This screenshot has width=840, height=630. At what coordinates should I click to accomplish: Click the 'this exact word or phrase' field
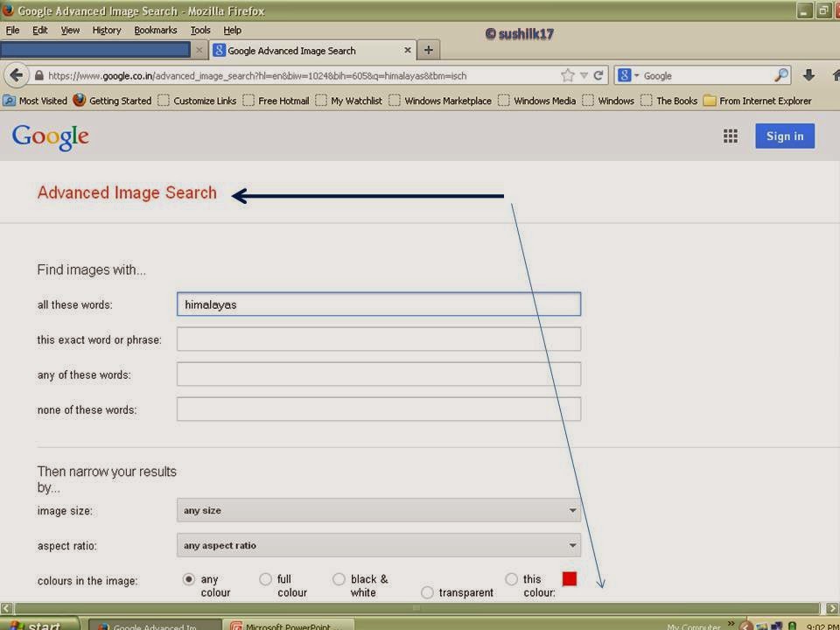[379, 339]
